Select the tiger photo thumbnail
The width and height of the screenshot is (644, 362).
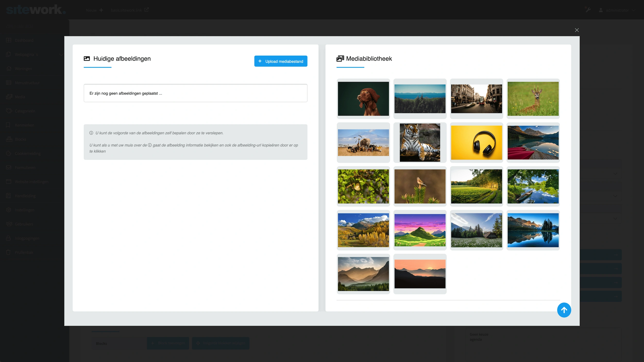pyautogui.click(x=420, y=143)
